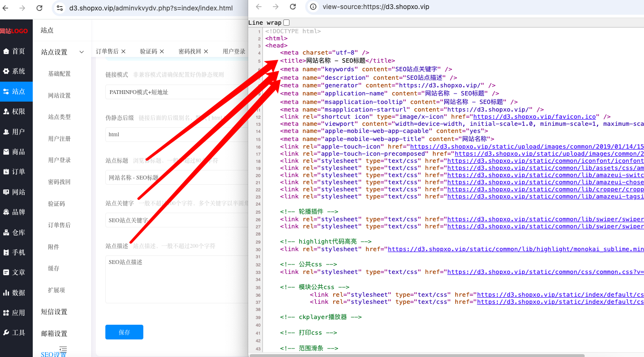This screenshot has height=357, width=644.
Task: Reload the admin page in left browser
Action: pyautogui.click(x=39, y=8)
